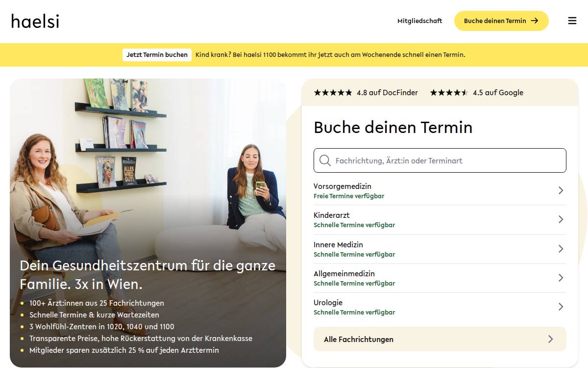Expand the Allgemeinmedizin chevron arrow
Viewport: 588px width, 368px height.
click(561, 278)
